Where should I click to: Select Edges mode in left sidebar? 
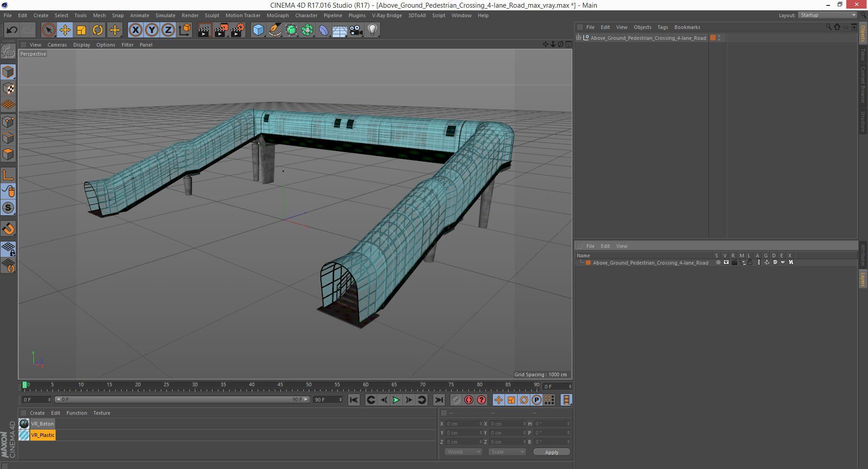(x=8, y=138)
